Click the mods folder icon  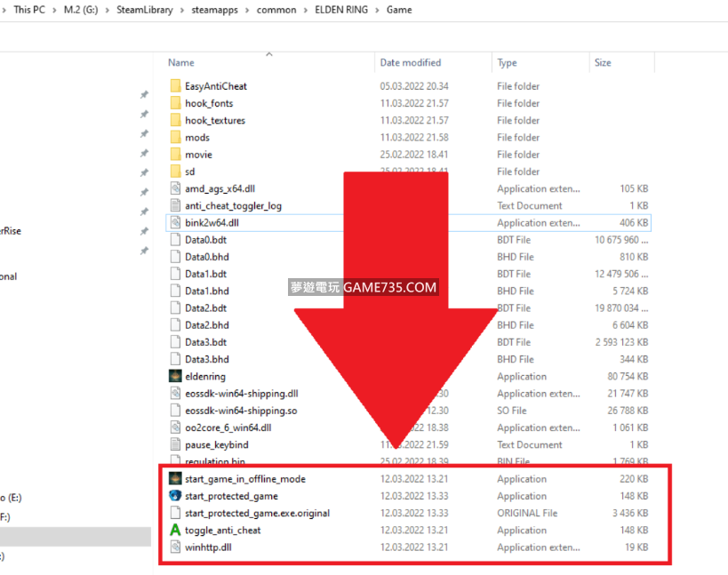tap(175, 138)
